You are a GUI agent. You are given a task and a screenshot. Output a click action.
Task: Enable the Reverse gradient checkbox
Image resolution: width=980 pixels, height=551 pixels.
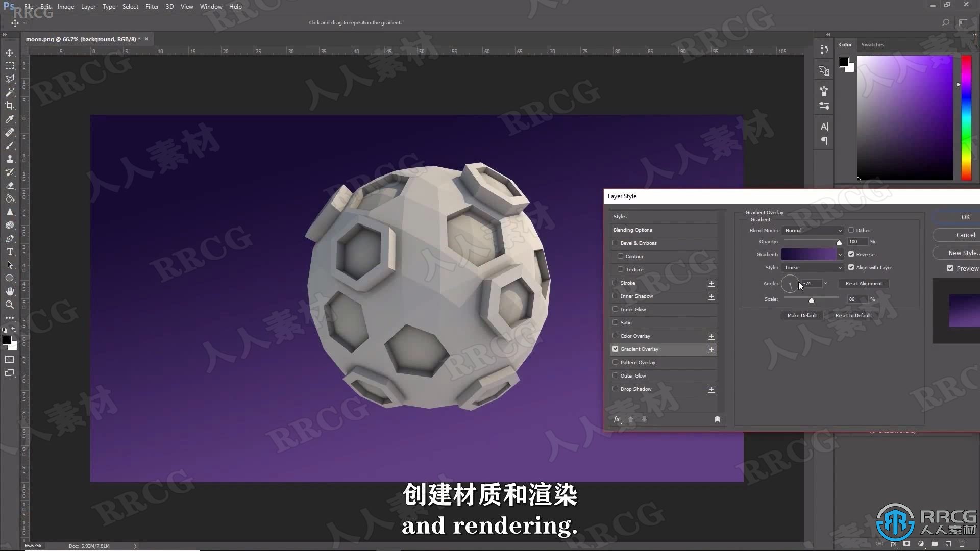(851, 254)
